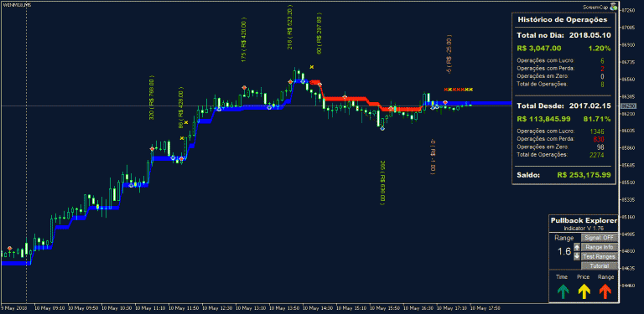Select the daily profit R$ 3,047.00

click(539, 48)
